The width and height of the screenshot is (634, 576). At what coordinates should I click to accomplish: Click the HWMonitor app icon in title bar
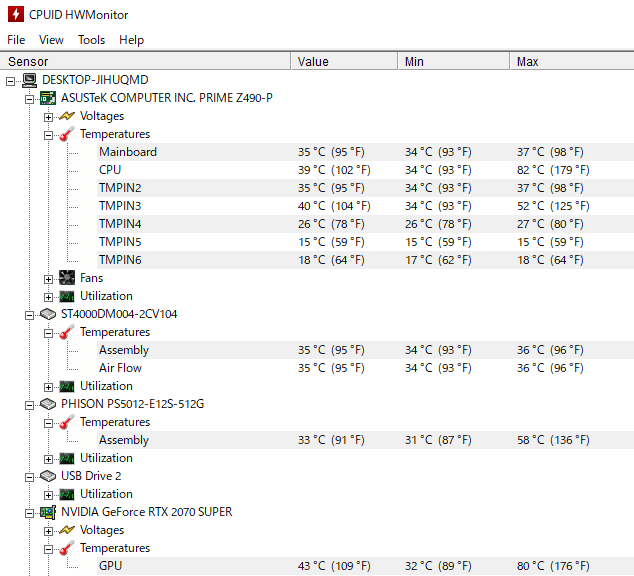click(x=16, y=15)
